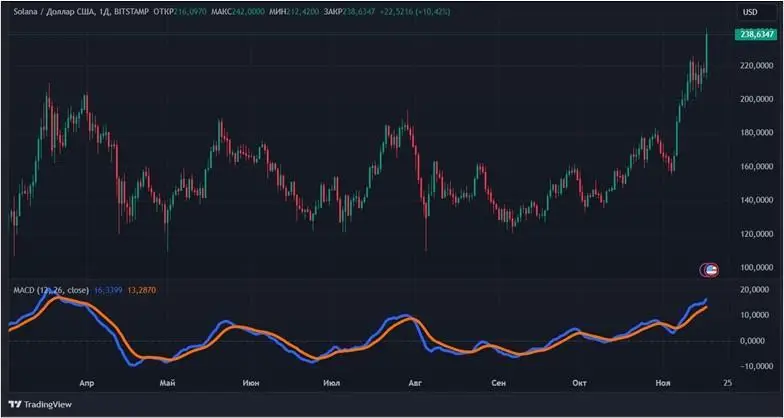Click the 238,6347 current price label
The height and width of the screenshot is (418, 784).
coord(758,35)
